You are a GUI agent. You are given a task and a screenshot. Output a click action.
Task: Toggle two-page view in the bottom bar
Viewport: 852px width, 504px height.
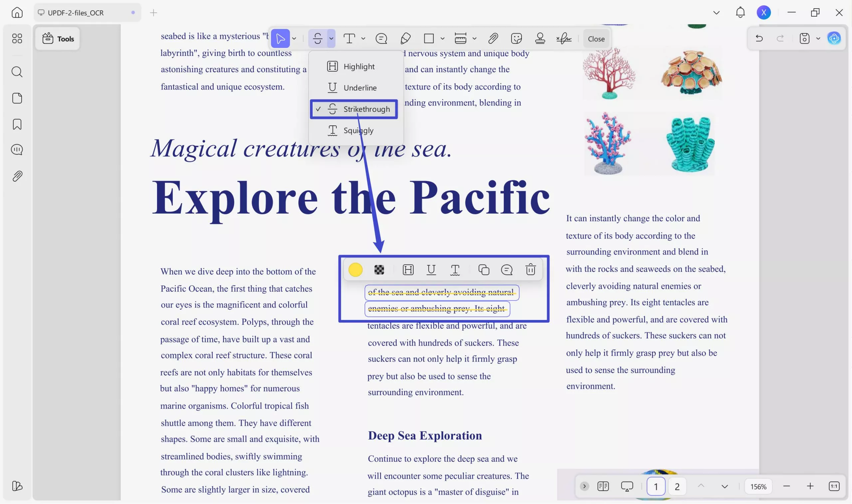pos(603,486)
